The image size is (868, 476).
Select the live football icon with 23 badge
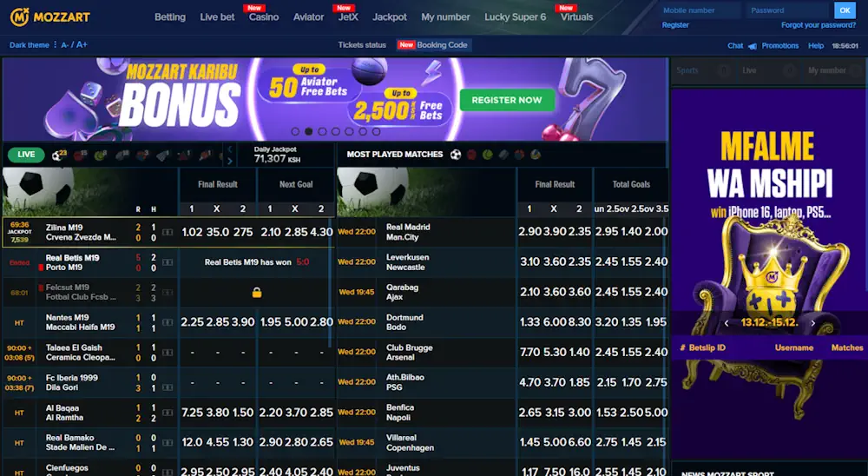coord(58,155)
